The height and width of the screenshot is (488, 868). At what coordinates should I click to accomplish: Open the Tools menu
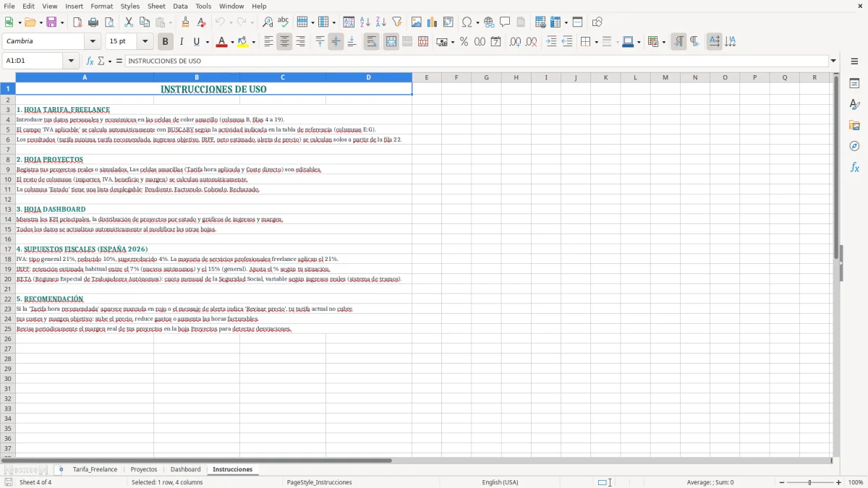(x=203, y=6)
